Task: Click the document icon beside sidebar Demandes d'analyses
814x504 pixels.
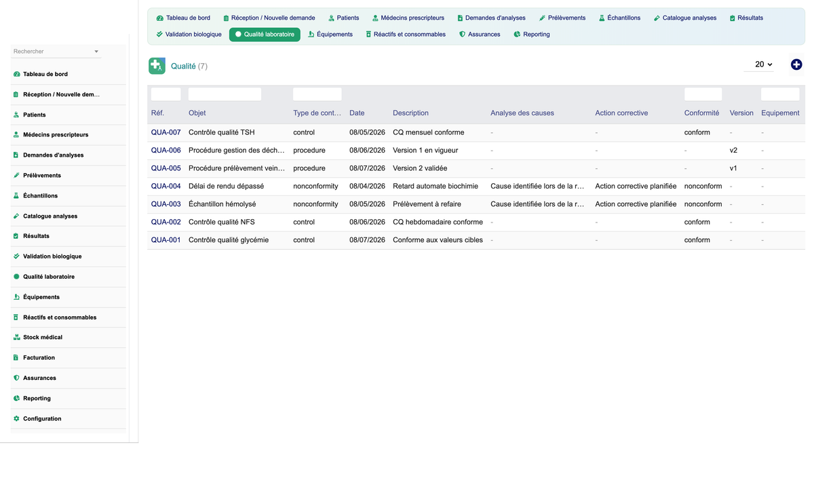Action: pos(16,155)
